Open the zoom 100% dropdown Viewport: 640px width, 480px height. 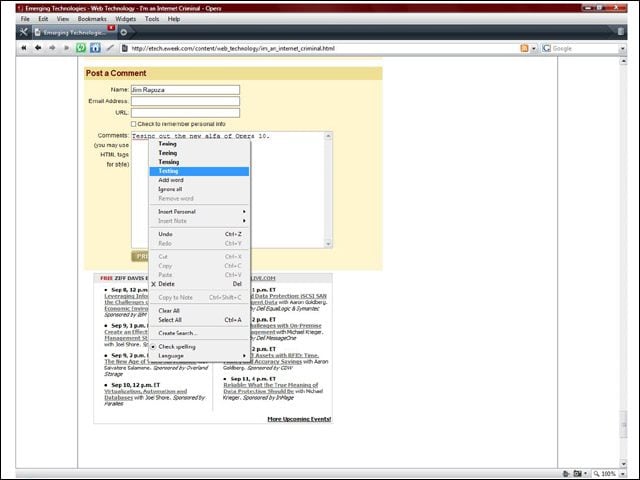(622, 474)
